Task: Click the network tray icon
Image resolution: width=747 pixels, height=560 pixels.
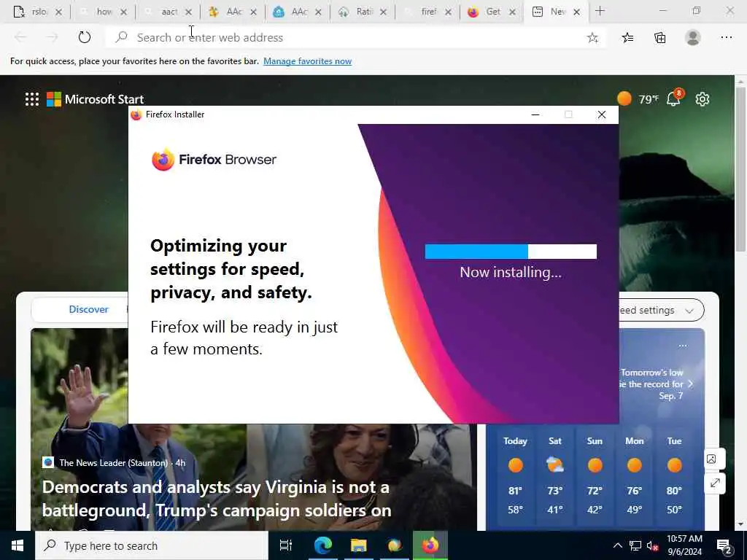Action: pos(635,545)
